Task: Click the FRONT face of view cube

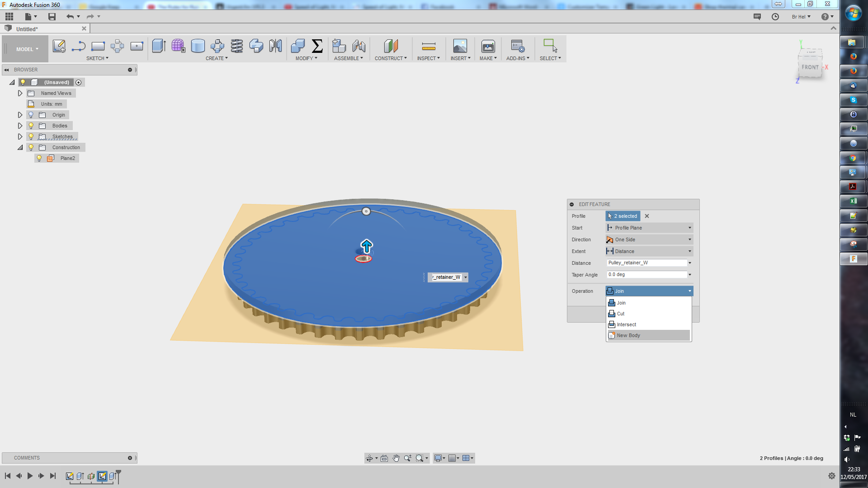Action: tap(810, 67)
